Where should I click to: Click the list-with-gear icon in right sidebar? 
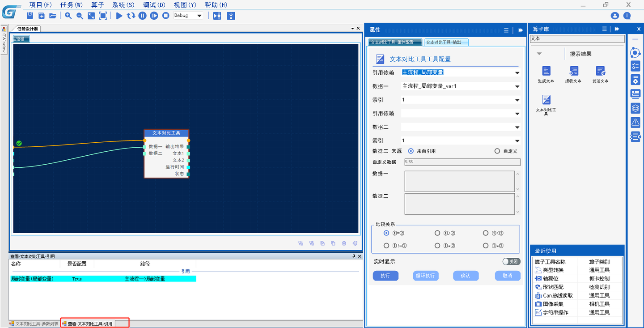click(x=635, y=80)
